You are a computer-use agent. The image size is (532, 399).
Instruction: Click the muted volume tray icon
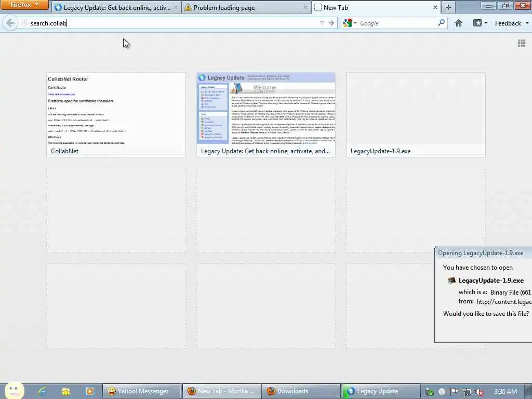tap(479, 392)
